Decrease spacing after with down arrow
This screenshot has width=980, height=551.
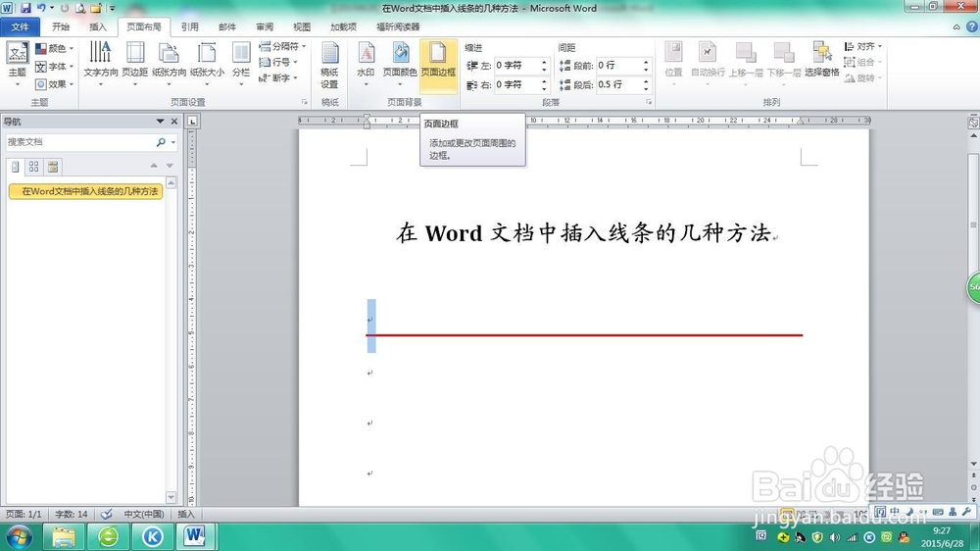click(646, 88)
